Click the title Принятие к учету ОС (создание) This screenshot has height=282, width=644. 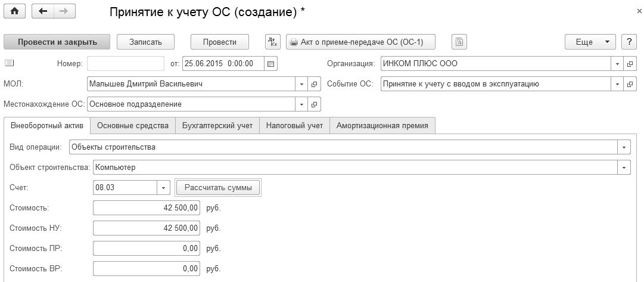coord(207,13)
